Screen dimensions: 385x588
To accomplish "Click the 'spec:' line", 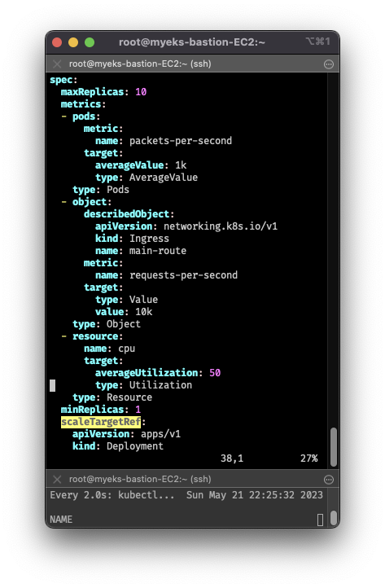I will [x=63, y=80].
